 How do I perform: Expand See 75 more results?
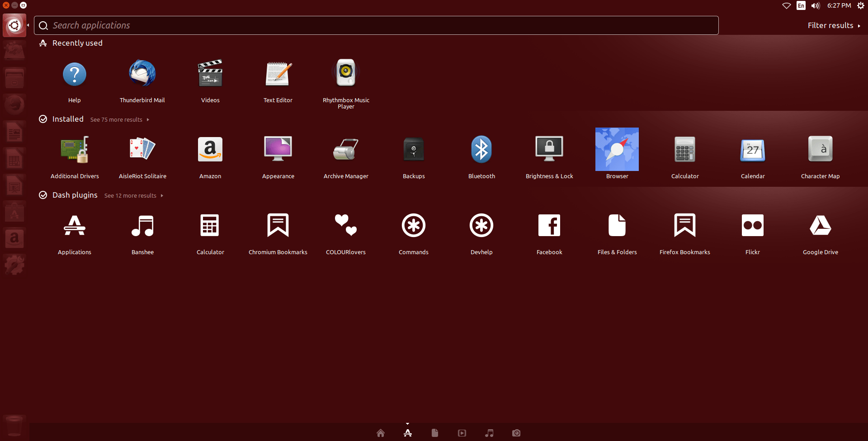point(120,119)
